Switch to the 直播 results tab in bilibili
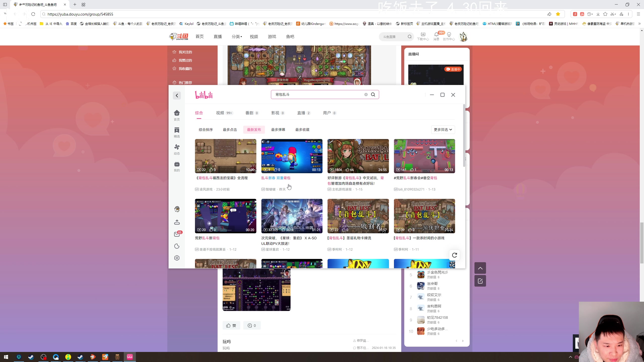Viewport: 644px width, 362px height. coord(304,113)
